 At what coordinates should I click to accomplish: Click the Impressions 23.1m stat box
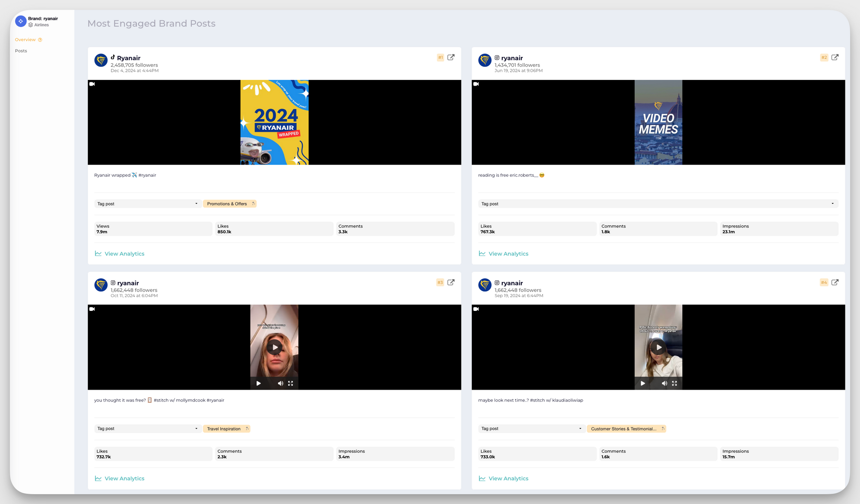pos(779,229)
